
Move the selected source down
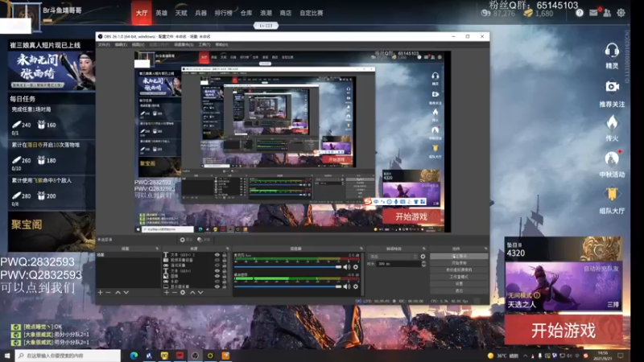pyautogui.click(x=200, y=292)
